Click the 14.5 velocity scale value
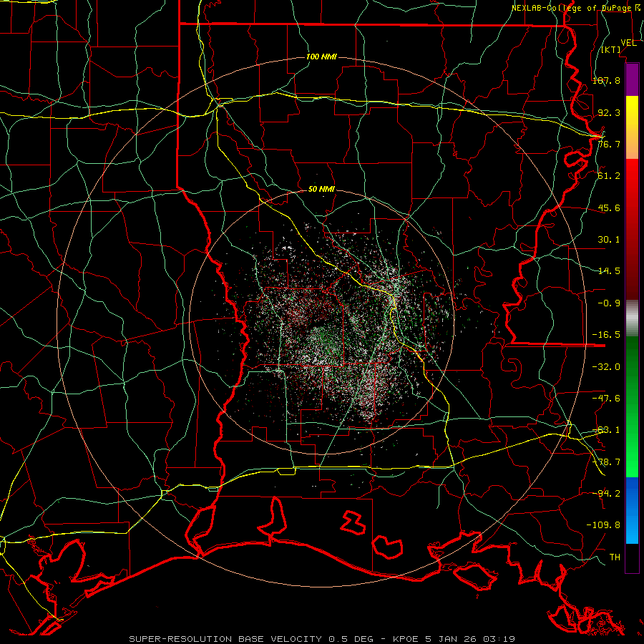Viewport: 644px width, 644px height. [x=609, y=271]
